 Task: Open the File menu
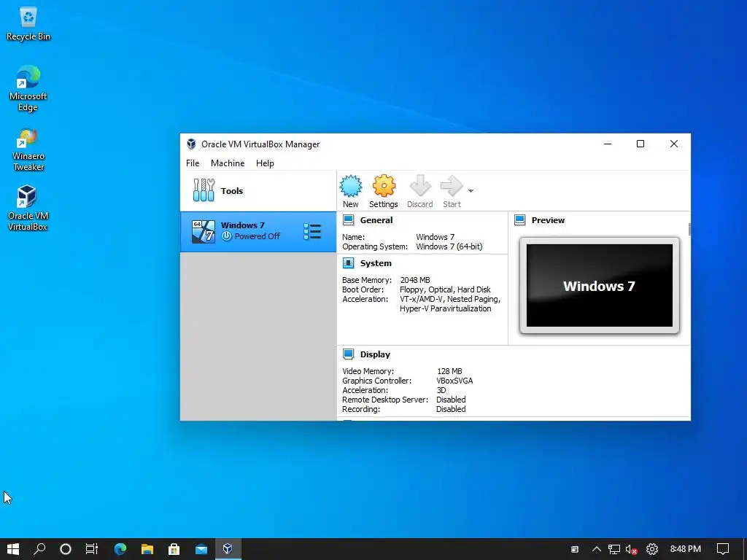coord(193,163)
